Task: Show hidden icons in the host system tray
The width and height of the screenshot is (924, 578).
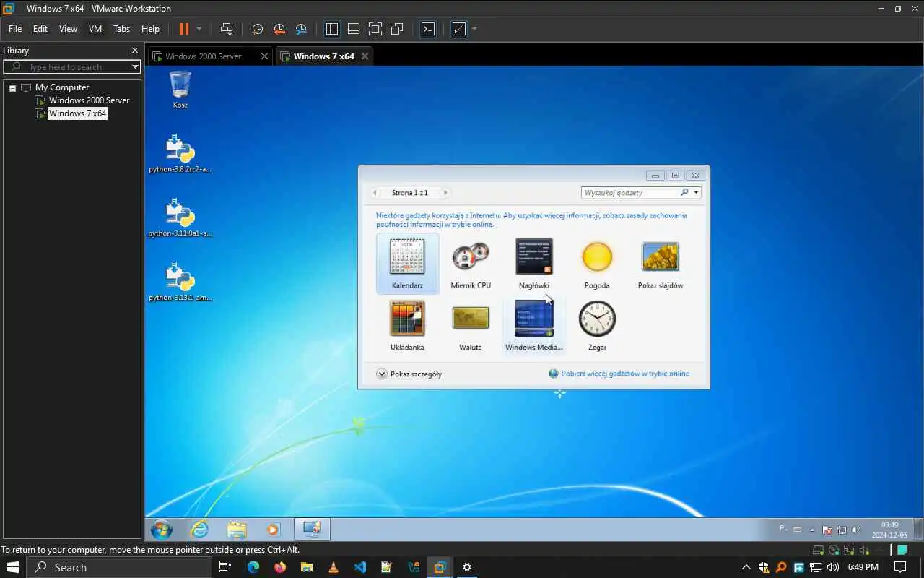Action: 746,567
